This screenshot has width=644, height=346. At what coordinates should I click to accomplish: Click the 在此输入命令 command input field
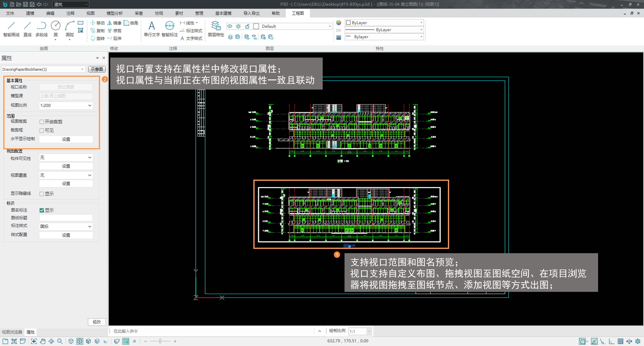(212, 331)
